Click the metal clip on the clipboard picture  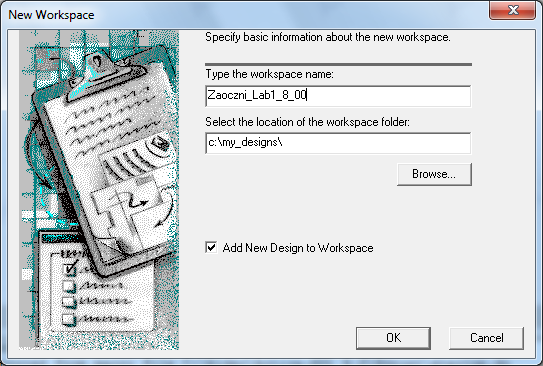point(100,71)
